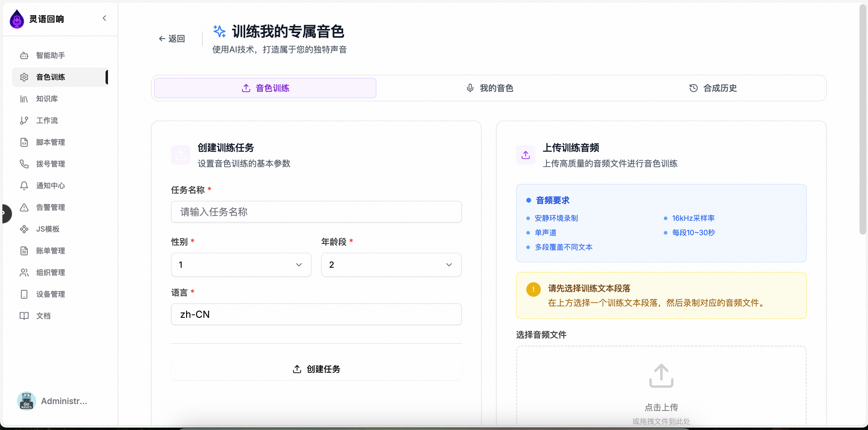Click the 账单管理 document icon
The height and width of the screenshot is (430, 868).
(24, 251)
